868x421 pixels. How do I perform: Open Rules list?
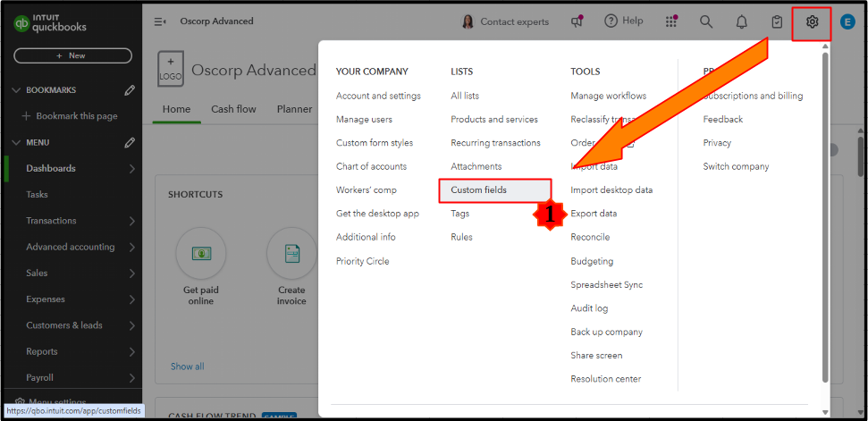pos(461,237)
